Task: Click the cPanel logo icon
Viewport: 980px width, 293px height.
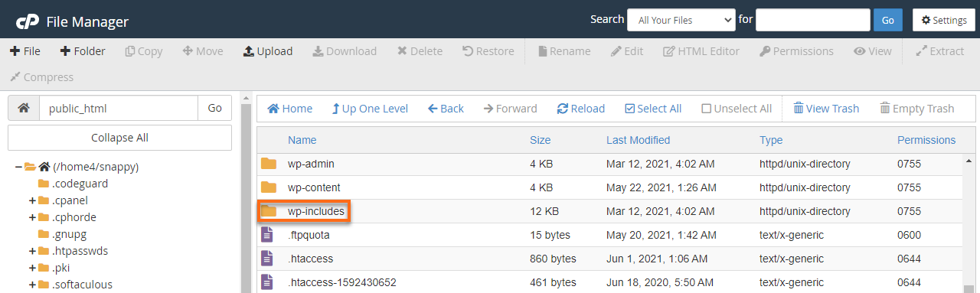Action: tap(28, 21)
